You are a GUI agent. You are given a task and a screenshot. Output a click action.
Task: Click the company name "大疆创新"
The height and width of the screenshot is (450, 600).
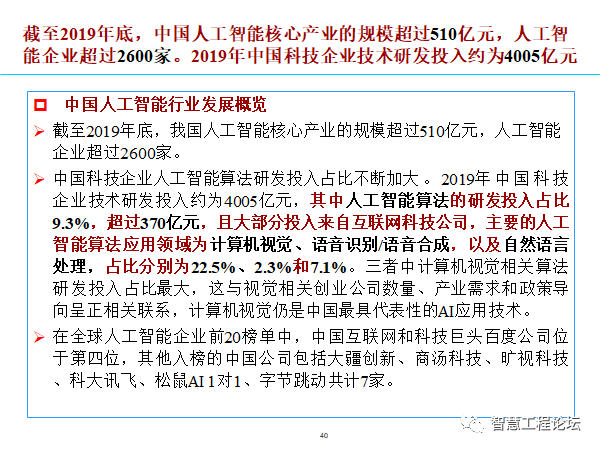[x=361, y=359]
